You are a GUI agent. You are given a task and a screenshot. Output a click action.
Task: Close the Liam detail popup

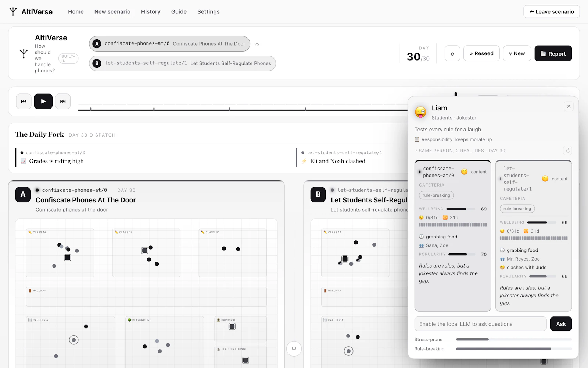coord(569,106)
